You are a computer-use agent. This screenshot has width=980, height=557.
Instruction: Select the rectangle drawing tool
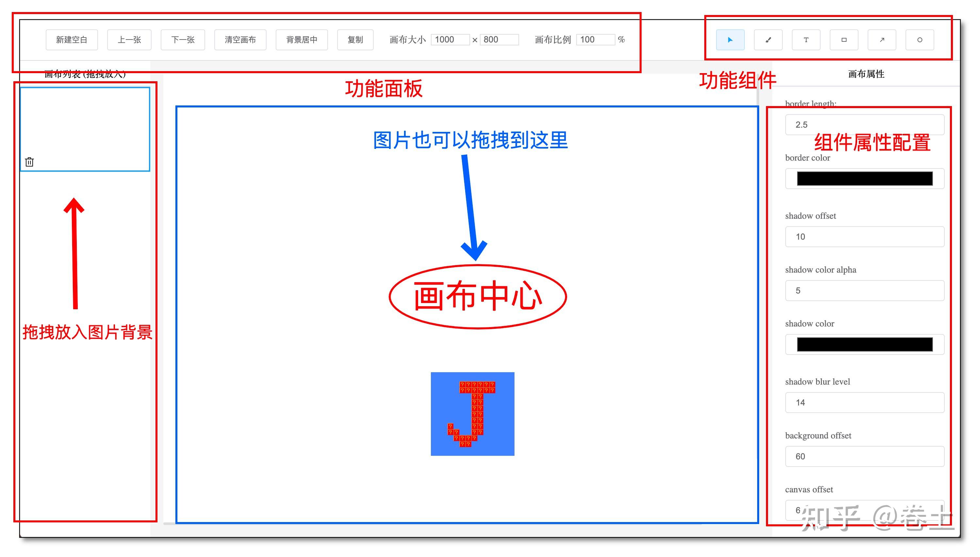pos(844,40)
